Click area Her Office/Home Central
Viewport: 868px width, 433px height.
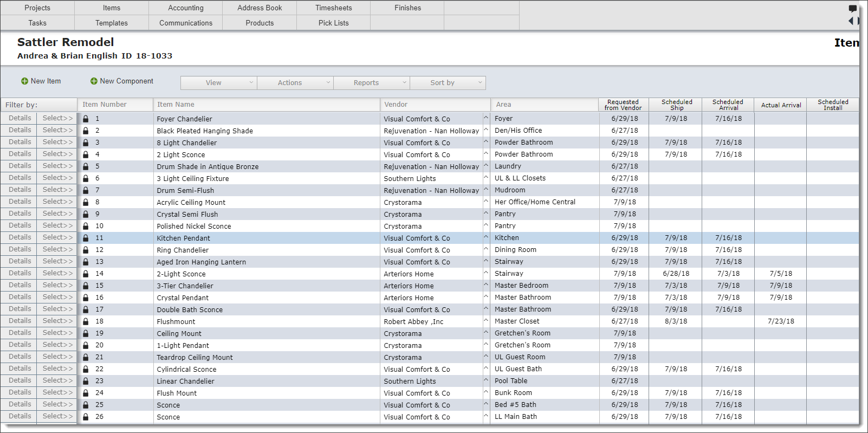535,202
